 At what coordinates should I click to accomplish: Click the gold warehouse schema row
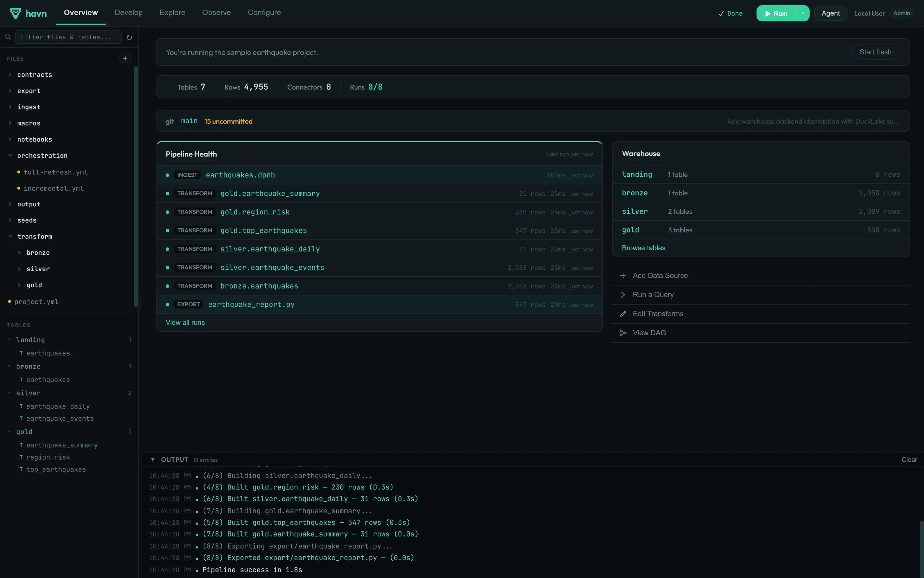tap(760, 230)
